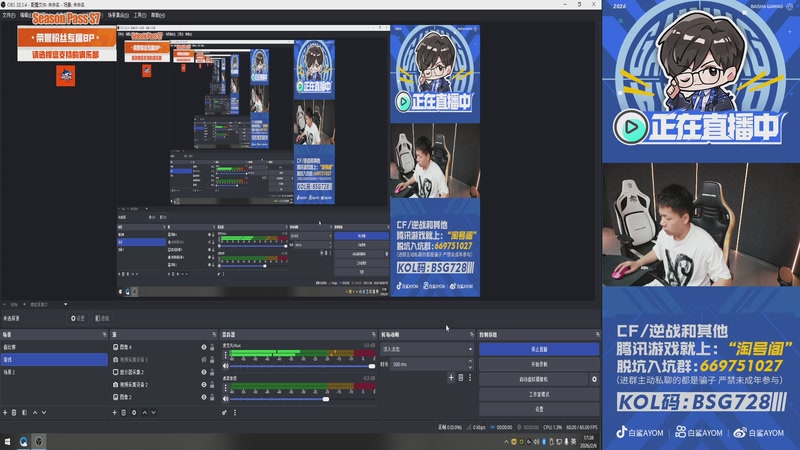This screenshot has width=800, height=450.
Task: Click the start recording button
Action: pyautogui.click(x=539, y=364)
